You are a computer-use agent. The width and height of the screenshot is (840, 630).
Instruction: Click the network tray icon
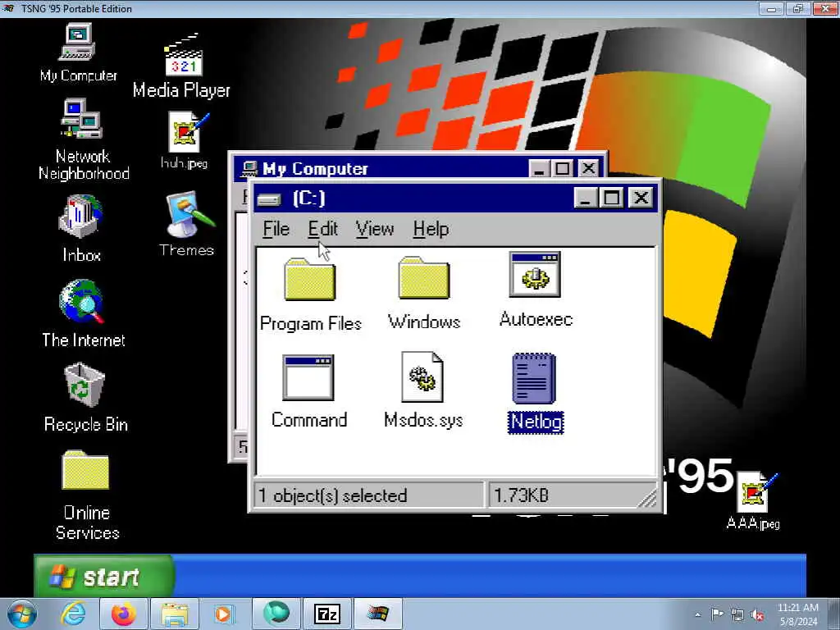point(737,615)
